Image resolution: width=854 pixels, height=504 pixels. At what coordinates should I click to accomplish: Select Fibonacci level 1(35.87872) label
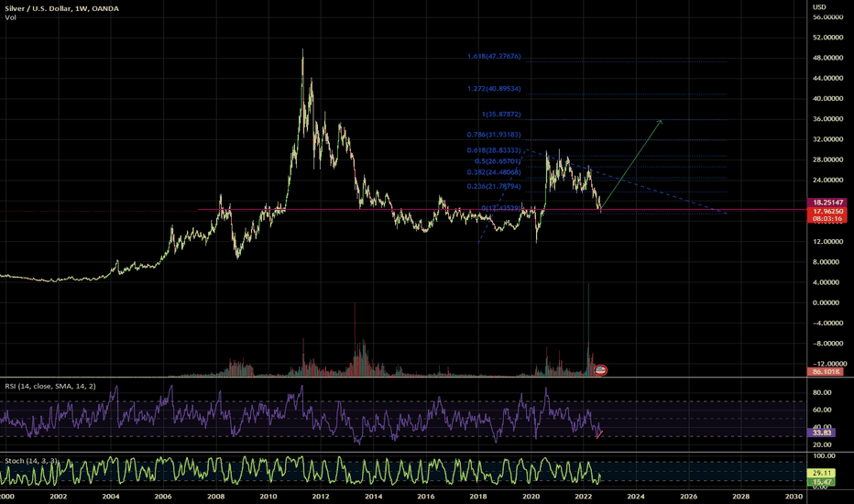tap(501, 115)
